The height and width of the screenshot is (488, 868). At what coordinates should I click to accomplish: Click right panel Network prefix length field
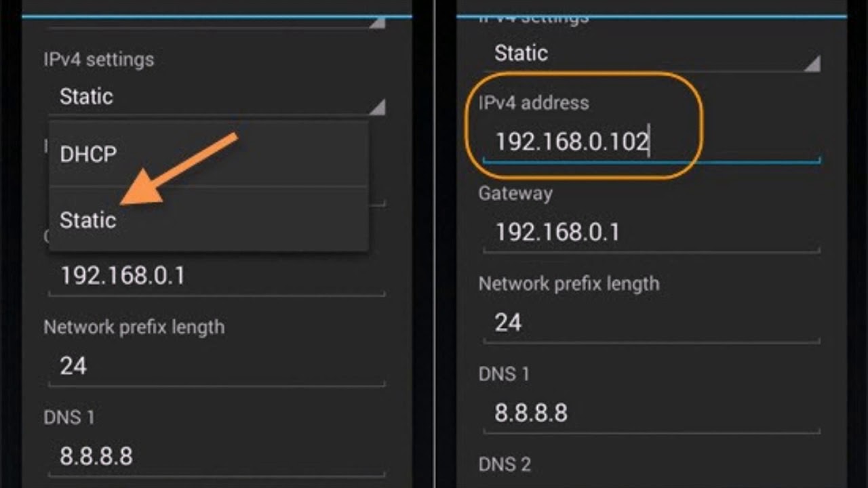pos(651,323)
